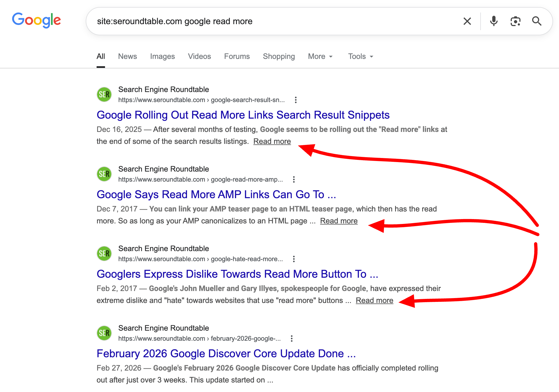559x392 pixels.
Task: Open 'Google Rolling Out Read More Links' result
Action: [x=243, y=115]
